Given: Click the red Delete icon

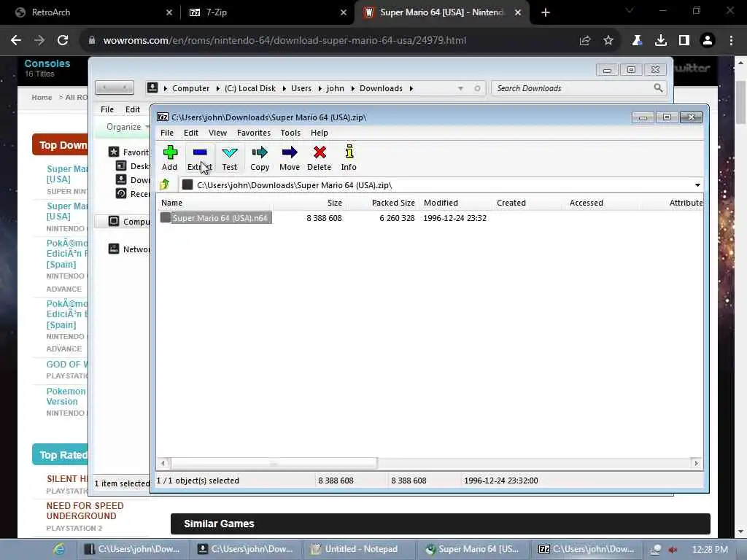Looking at the screenshot, I should click(320, 158).
